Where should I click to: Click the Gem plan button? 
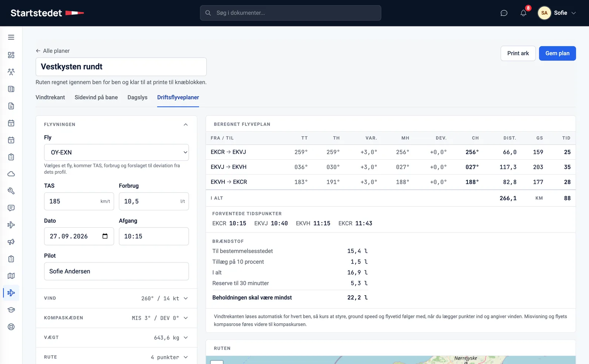pos(557,54)
